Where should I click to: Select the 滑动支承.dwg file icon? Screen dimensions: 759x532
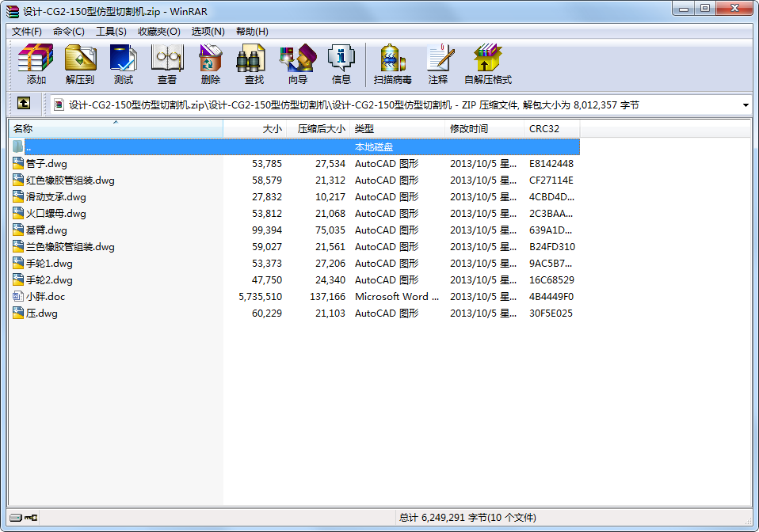point(18,197)
